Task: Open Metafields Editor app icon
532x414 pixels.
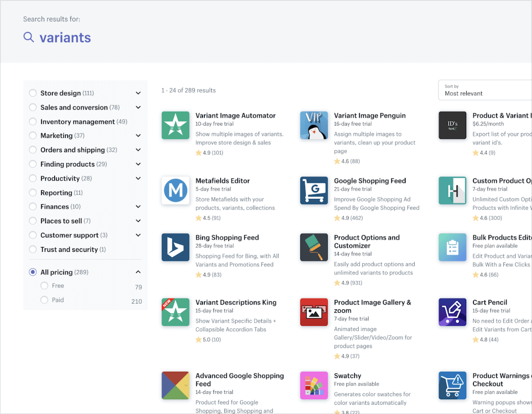Action: coord(176,190)
